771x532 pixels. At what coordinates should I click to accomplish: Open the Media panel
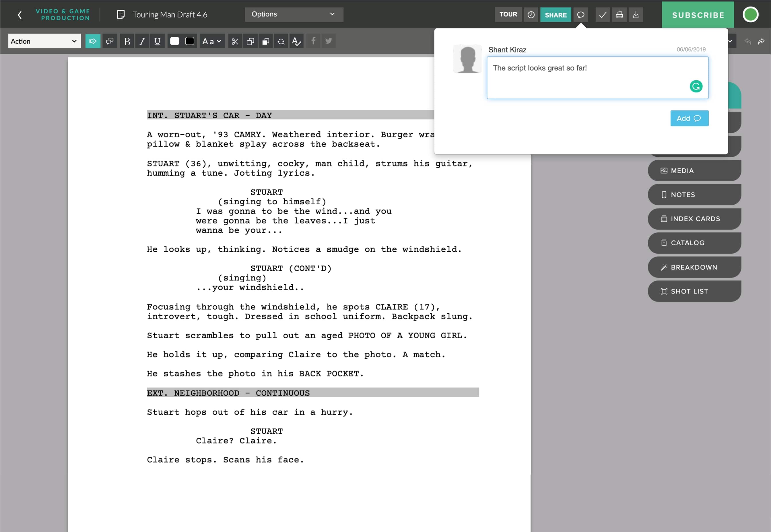[694, 170]
